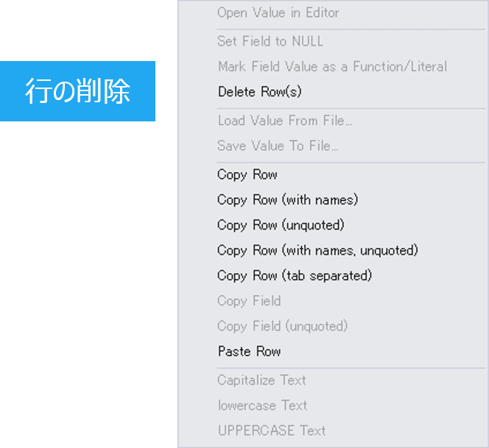Select Copy Row (with names, unquoted)

pos(332,250)
